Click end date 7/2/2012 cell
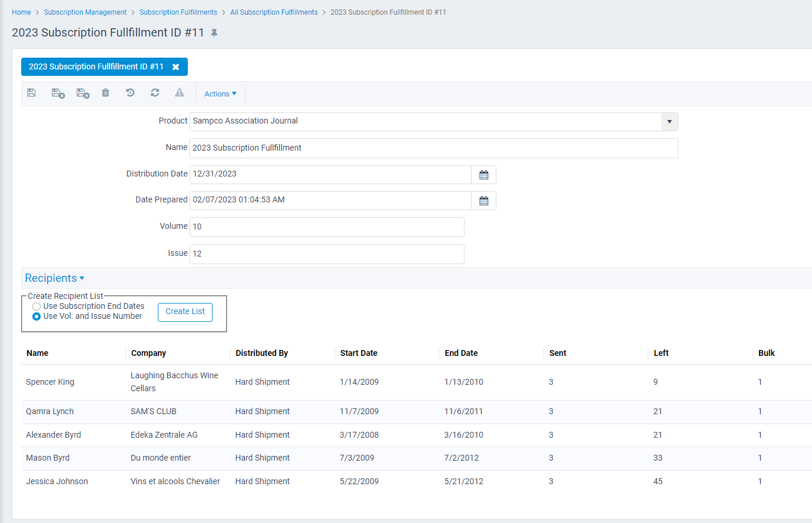 coord(462,458)
